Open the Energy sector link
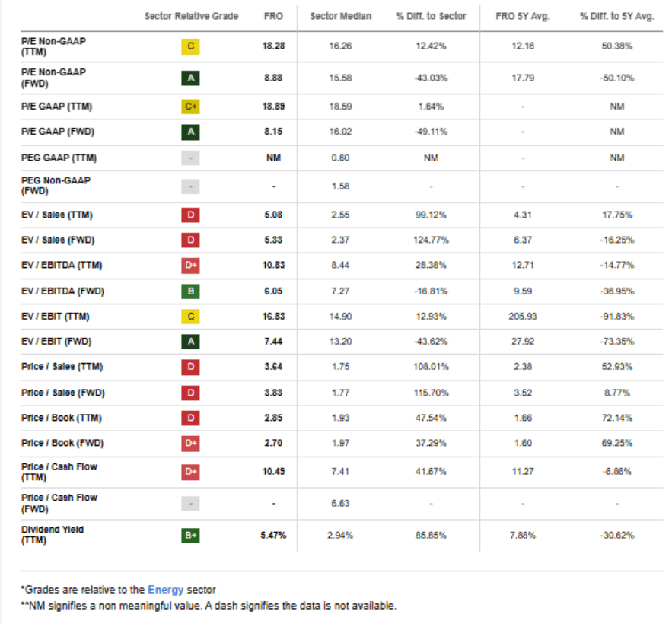 pyautogui.click(x=165, y=590)
